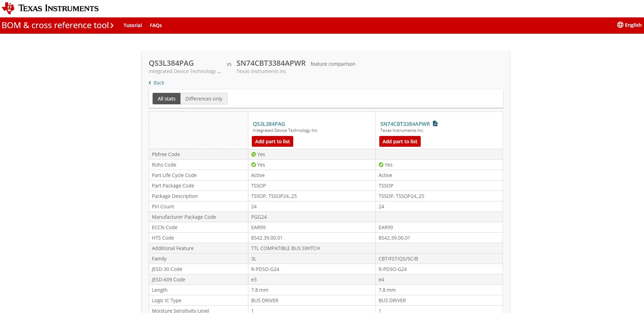644x313 pixels.
Task: Click the Rohs Code row label
Action: 164,165
